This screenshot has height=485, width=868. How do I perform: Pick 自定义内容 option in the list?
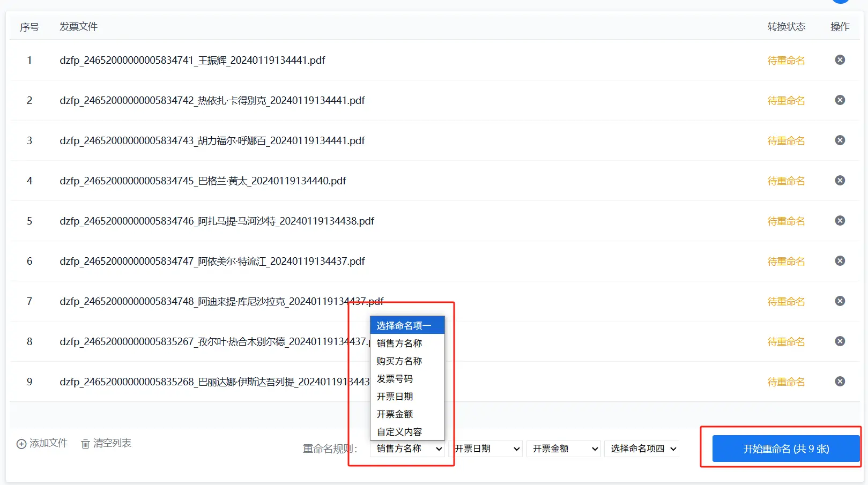pyautogui.click(x=399, y=432)
